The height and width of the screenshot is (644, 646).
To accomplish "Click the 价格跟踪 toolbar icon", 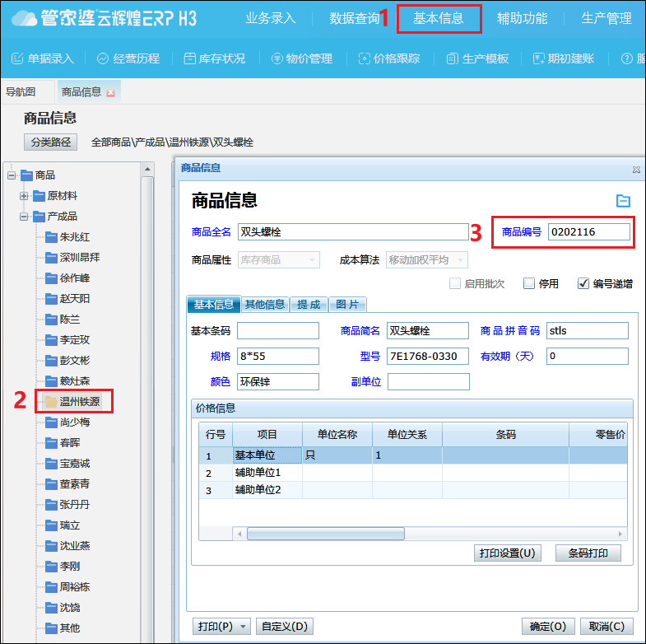I will pos(365,58).
